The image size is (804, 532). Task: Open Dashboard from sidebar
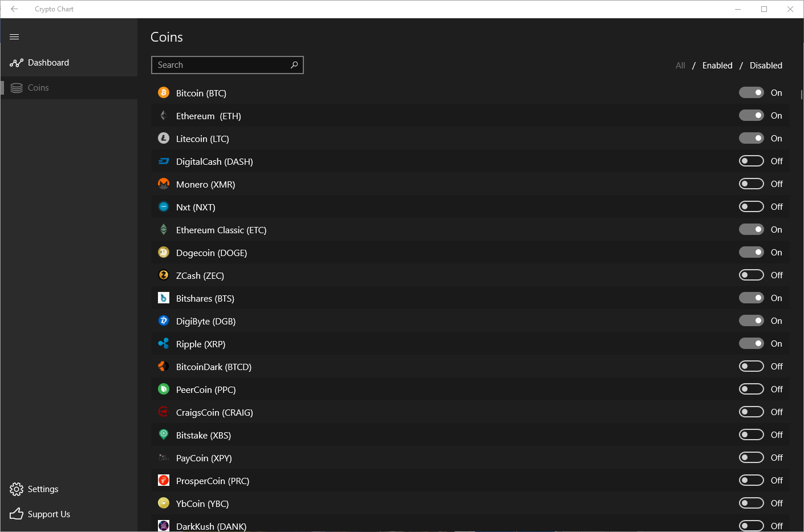coord(69,63)
